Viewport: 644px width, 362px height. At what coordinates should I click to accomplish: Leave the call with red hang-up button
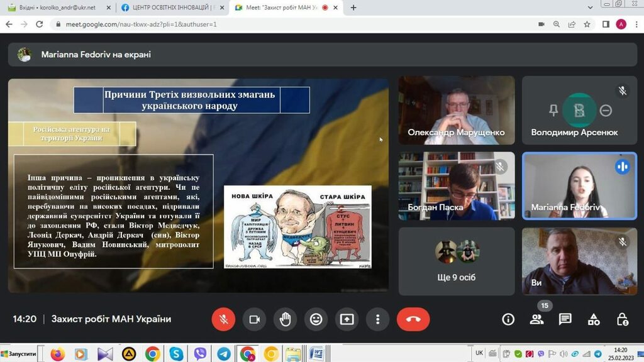[x=413, y=319]
